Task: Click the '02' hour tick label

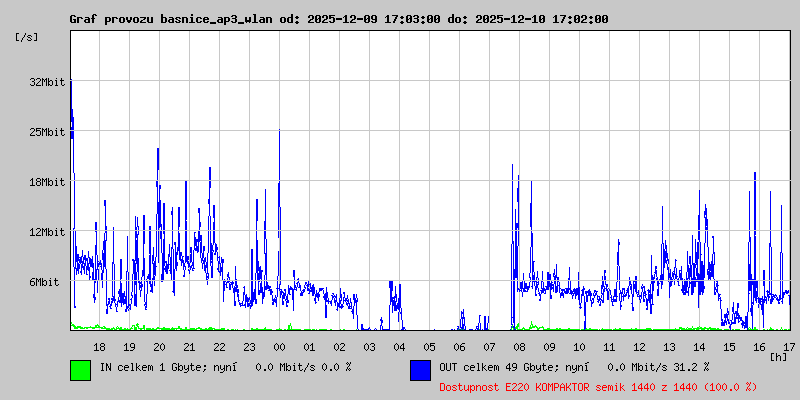Action: pos(339,347)
